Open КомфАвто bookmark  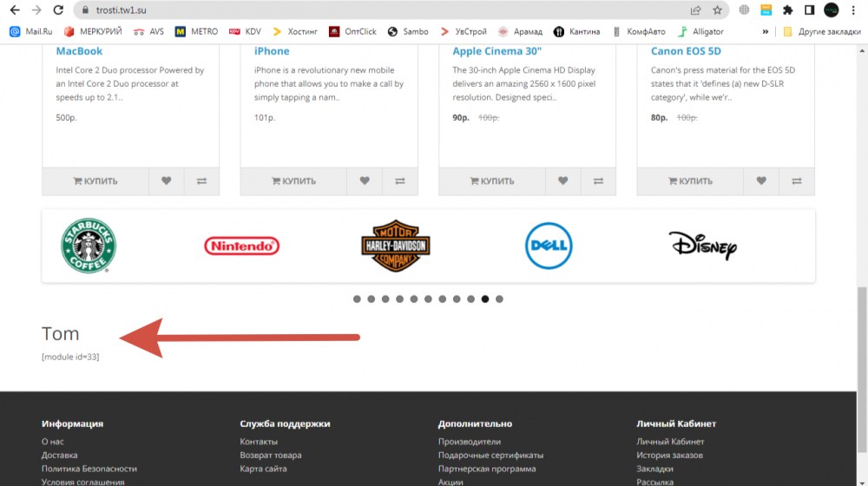coord(639,31)
